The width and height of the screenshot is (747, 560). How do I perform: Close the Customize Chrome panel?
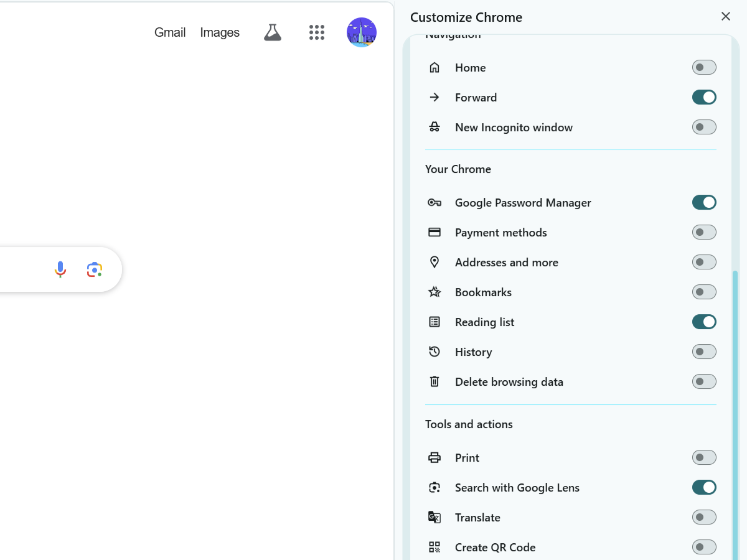click(x=726, y=17)
